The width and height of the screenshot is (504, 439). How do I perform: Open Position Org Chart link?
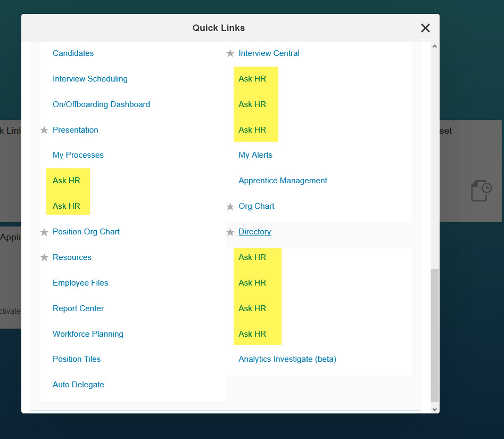(x=86, y=232)
